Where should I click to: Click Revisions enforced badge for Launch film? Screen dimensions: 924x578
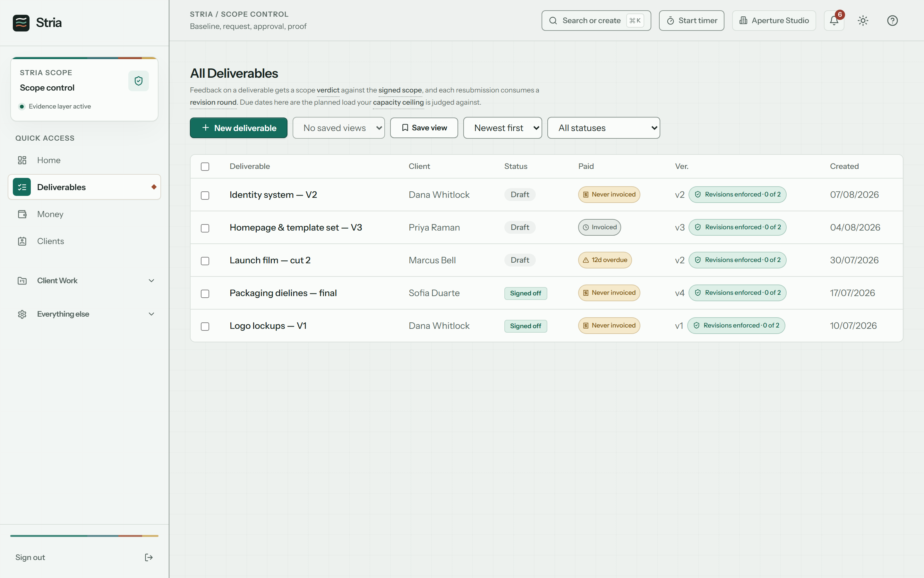(737, 260)
